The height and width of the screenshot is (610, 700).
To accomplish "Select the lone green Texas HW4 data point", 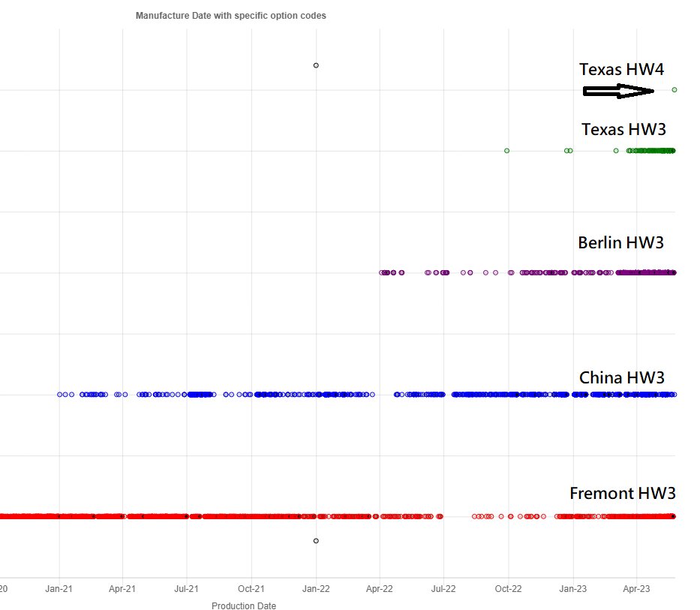I will click(x=674, y=89).
